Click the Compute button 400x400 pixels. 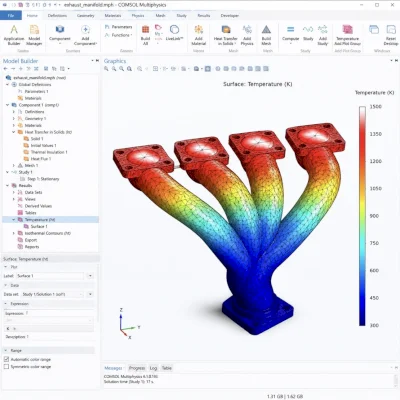(291, 33)
